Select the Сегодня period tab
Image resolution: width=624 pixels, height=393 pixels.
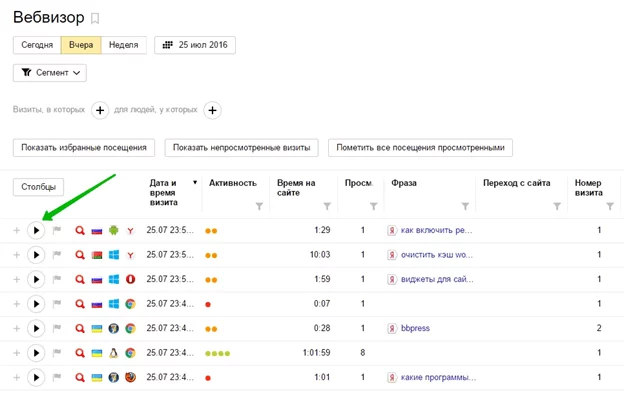tap(37, 45)
